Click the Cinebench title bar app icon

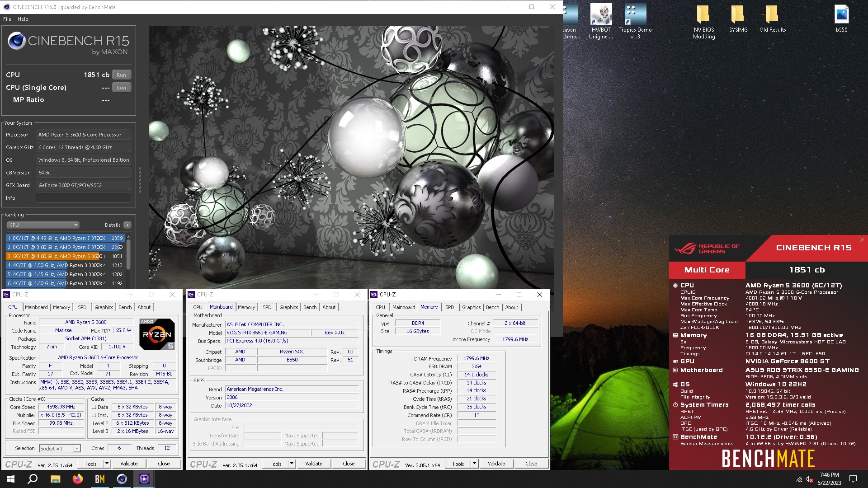6,7
